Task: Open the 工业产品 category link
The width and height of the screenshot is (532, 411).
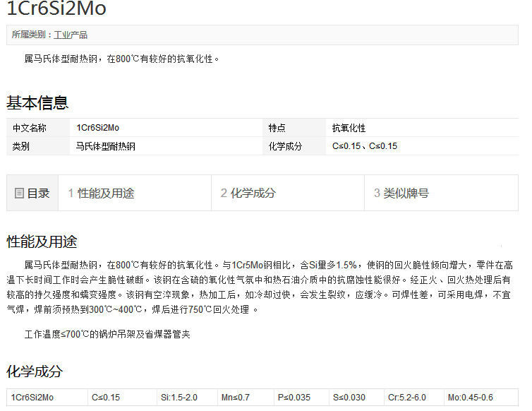Action: 71,35
